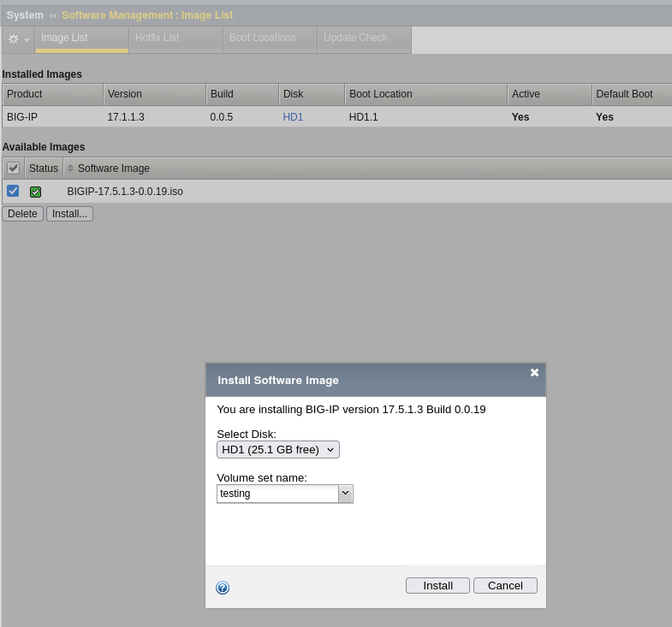Click the Install... button below Available Images
672x627 pixels.
(x=69, y=214)
